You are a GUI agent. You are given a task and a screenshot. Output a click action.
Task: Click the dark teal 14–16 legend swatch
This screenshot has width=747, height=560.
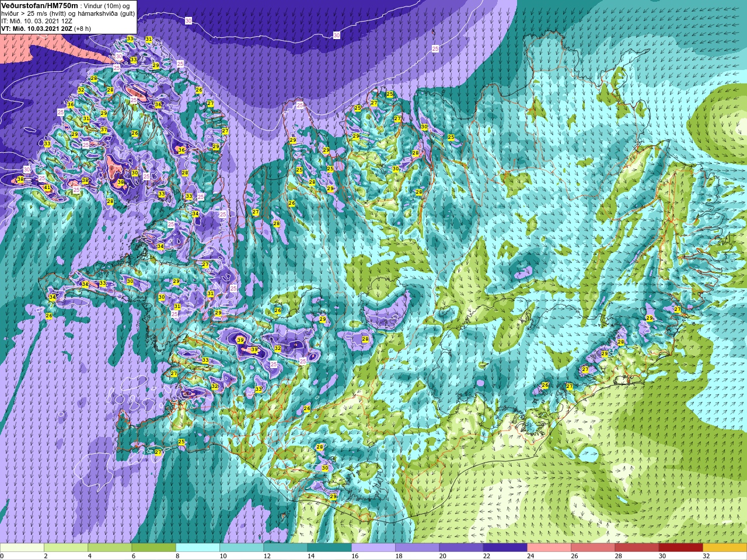329,548
